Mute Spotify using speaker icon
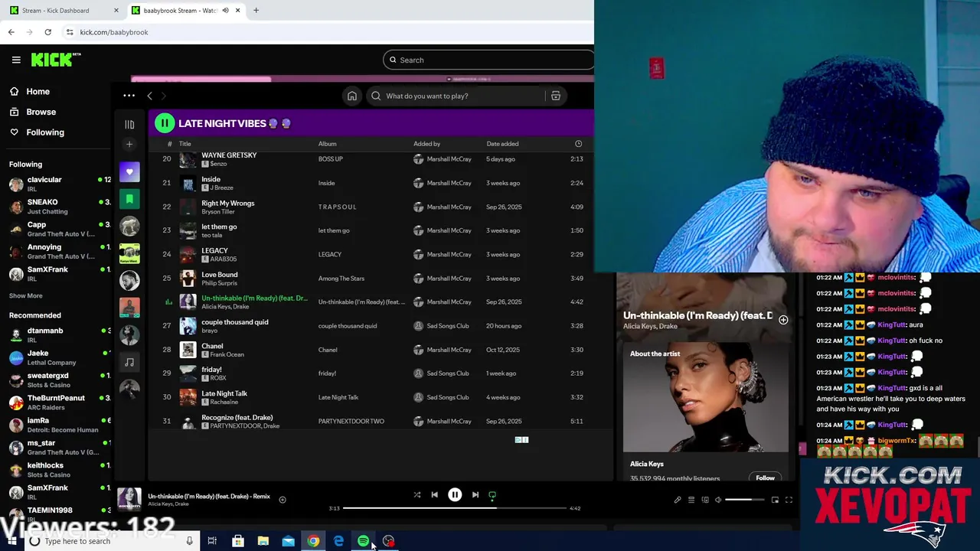Screen dimensions: 980x551 (x=718, y=500)
